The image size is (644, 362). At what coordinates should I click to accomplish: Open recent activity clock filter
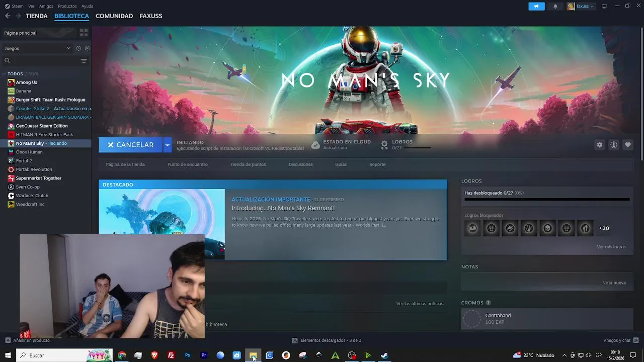[78, 48]
